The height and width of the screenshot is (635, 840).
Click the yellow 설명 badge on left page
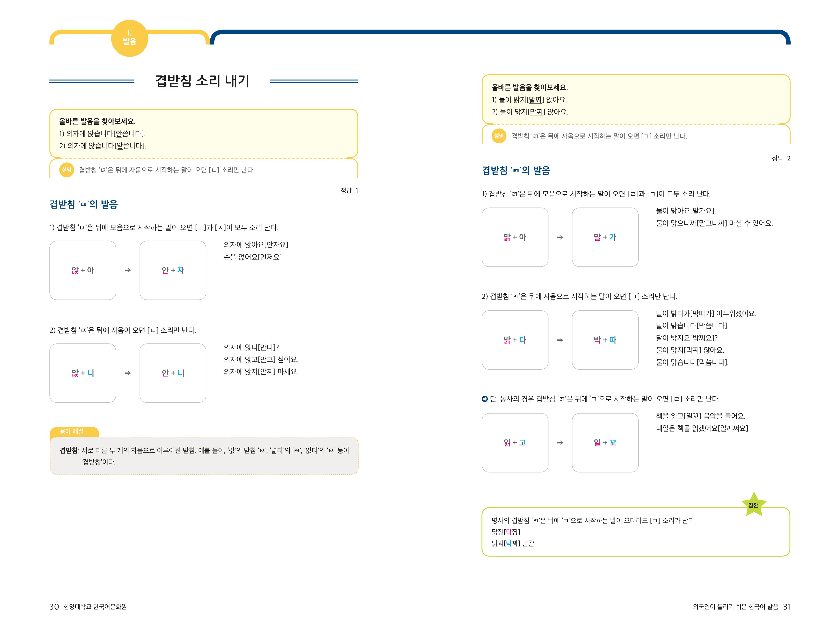67,170
